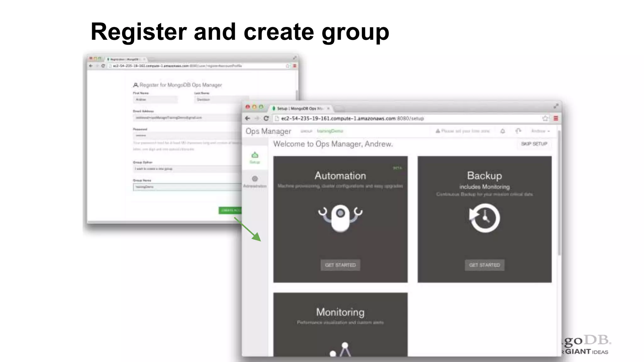
Task: Click the Backup clock restore icon
Action: (484, 218)
